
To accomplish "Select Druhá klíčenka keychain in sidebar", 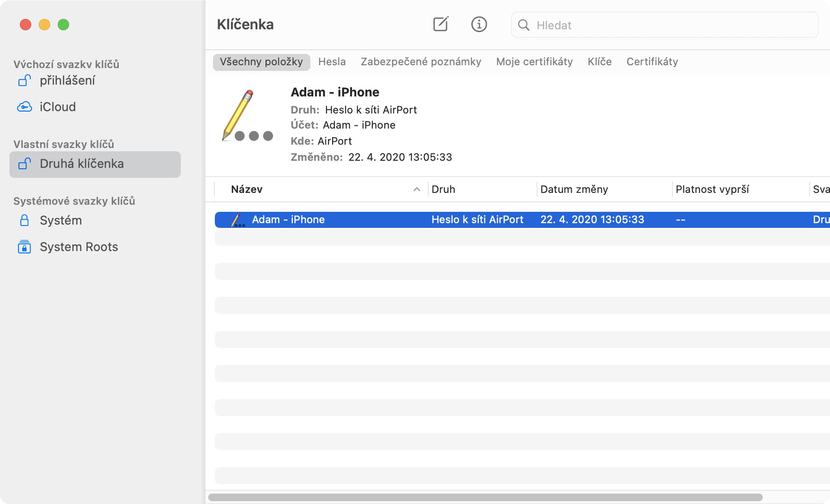I will coord(95,164).
